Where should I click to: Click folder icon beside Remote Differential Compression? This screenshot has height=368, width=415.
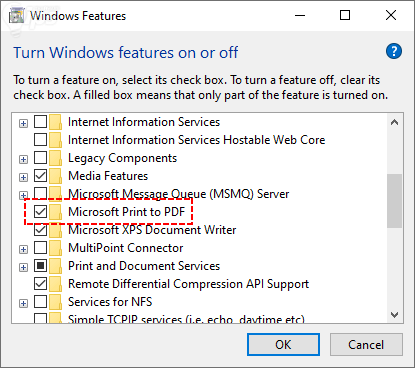[x=55, y=284]
